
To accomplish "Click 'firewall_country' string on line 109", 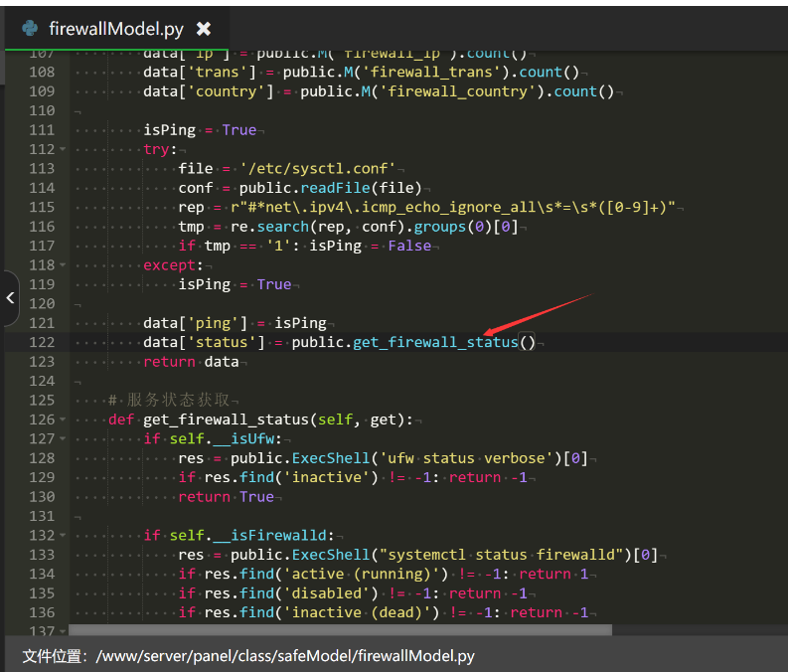I will [457, 91].
